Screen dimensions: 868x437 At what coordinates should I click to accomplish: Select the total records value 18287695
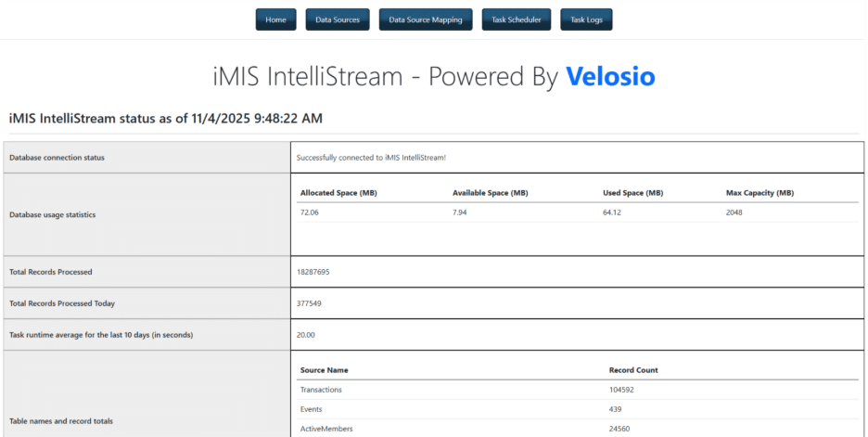pyautogui.click(x=313, y=272)
